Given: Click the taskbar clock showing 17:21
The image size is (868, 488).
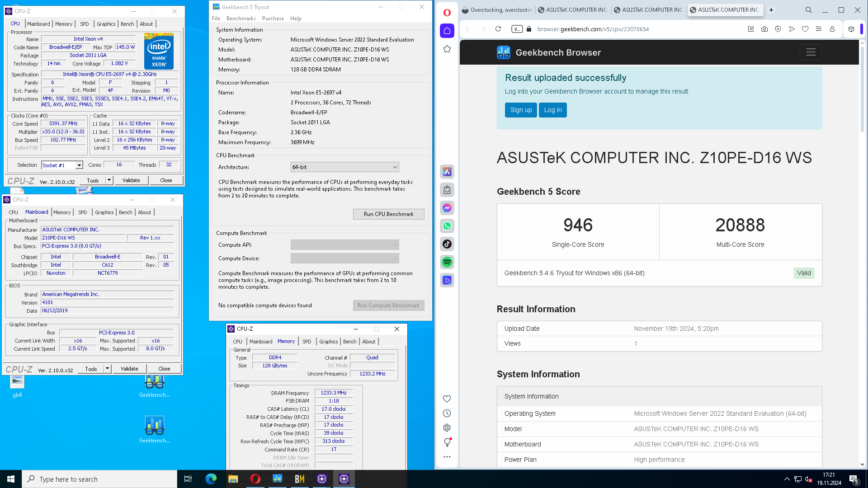Looking at the screenshot, I should [x=829, y=479].
